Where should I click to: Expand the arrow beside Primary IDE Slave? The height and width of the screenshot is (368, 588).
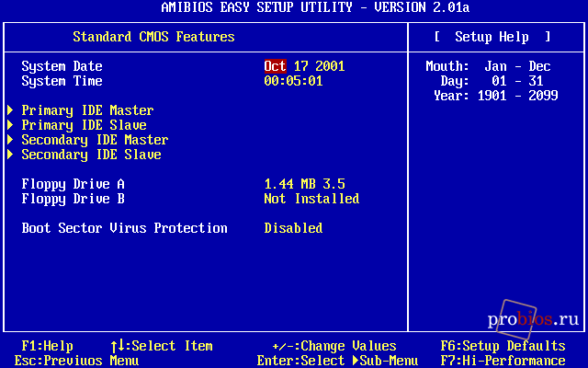pos(10,125)
